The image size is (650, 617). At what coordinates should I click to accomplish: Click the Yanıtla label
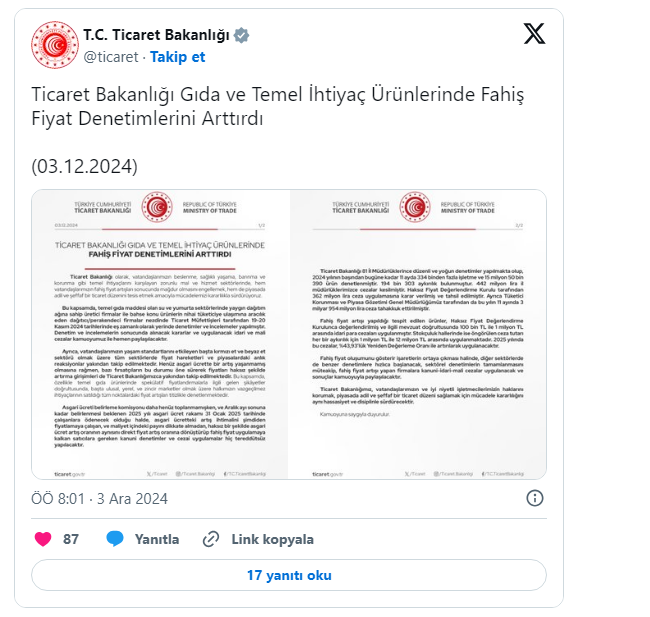(157, 539)
